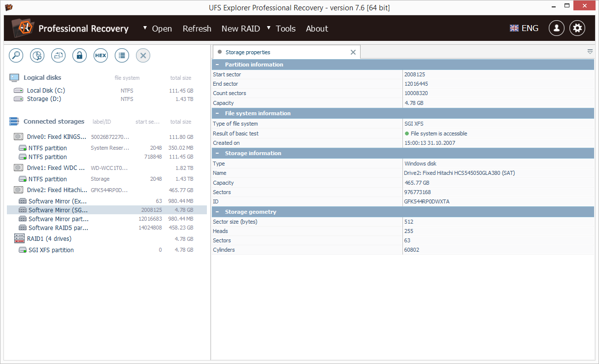This screenshot has width=599, height=364.
Task: Click the list properties toolbar icon
Action: pyautogui.click(x=122, y=56)
